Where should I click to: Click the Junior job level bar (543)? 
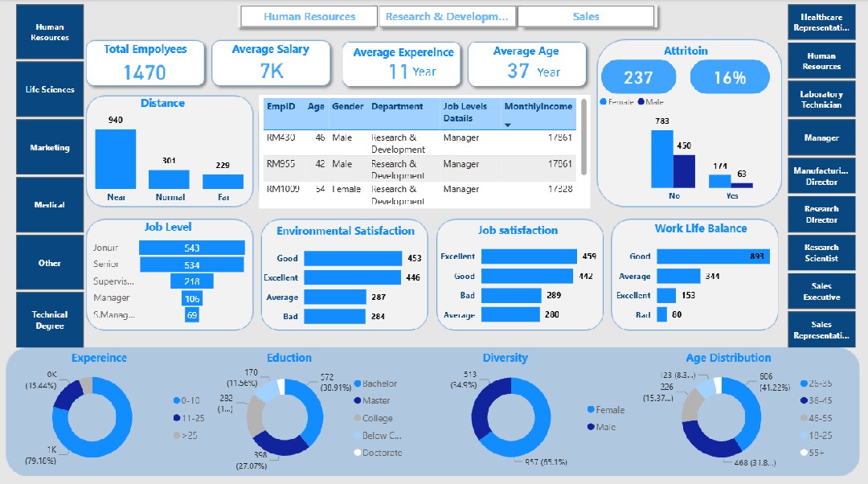coord(191,248)
